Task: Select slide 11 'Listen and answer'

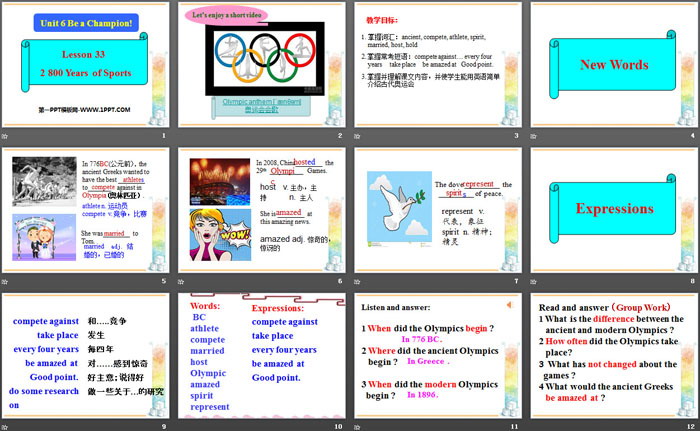Action: click(x=438, y=356)
